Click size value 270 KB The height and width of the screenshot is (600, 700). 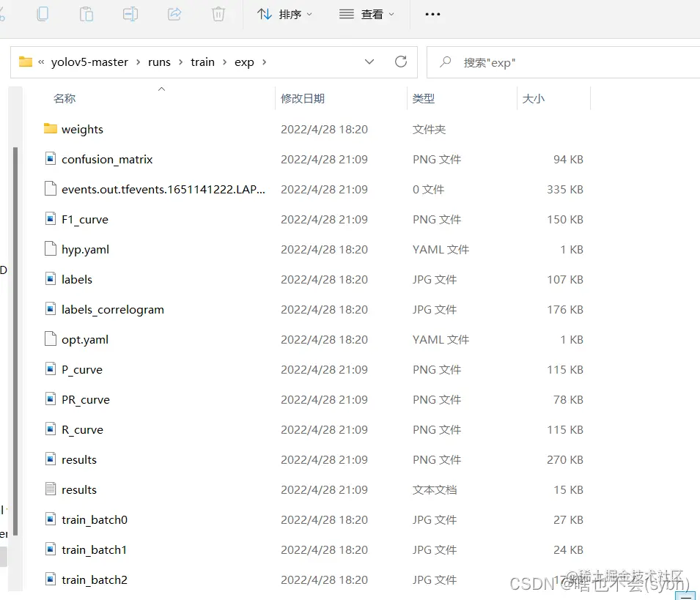[x=564, y=460]
